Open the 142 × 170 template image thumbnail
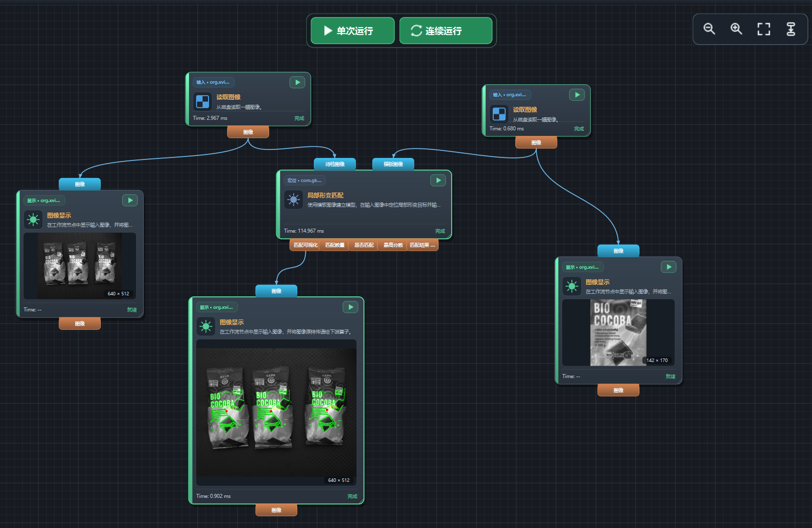The image size is (812, 528). coord(619,333)
